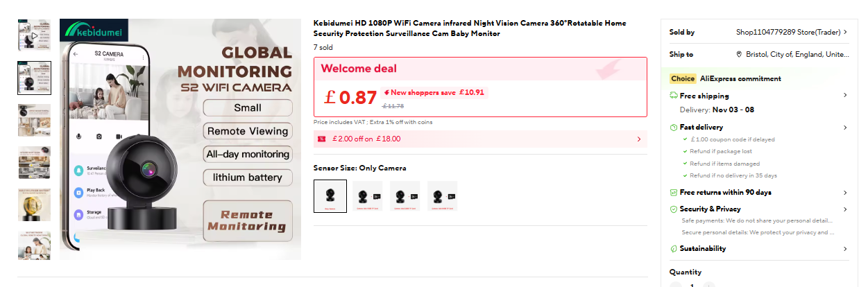Expand the Free shipping details
The width and height of the screenshot is (868, 287).
844,96
